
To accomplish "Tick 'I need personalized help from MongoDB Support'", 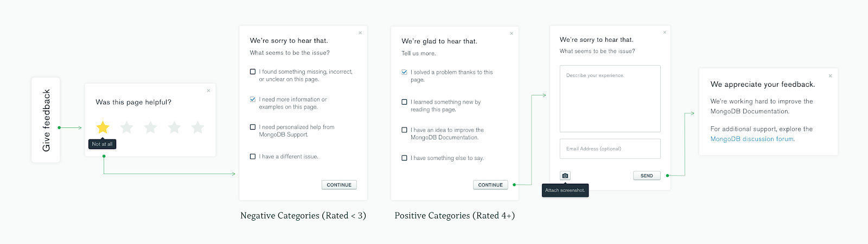I will pos(253,127).
